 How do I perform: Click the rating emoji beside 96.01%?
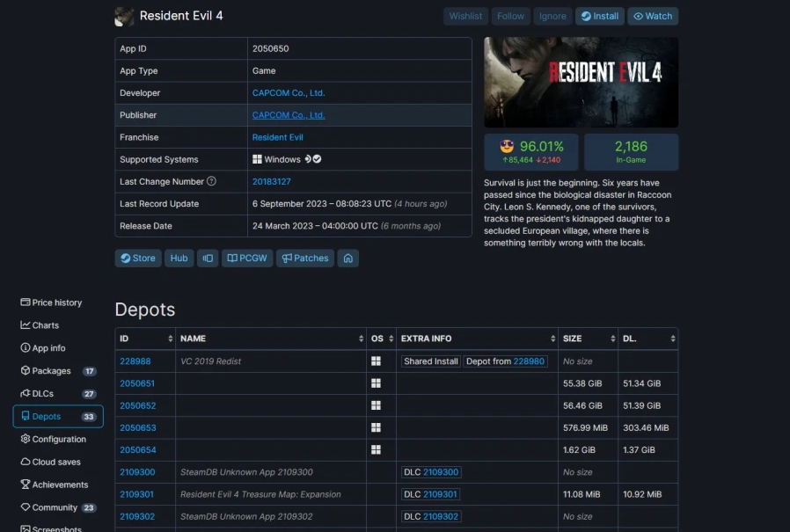coord(507,147)
